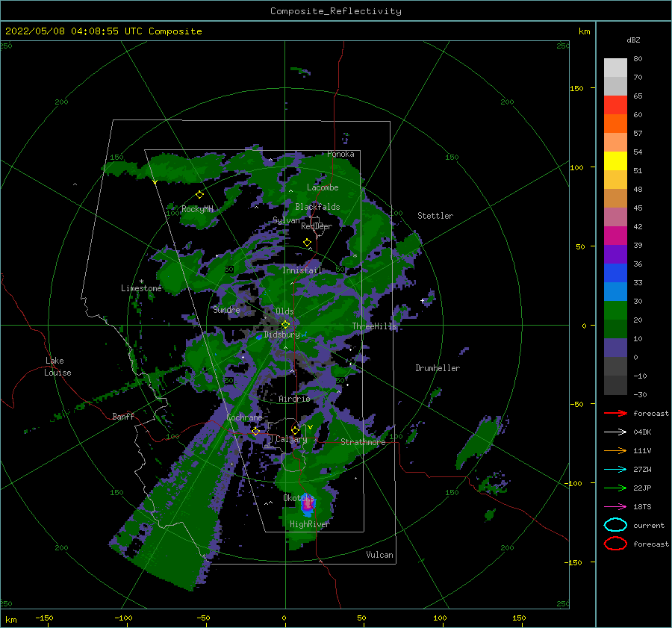Click yellow diamond marker above RockyMH
Screen dimensions: 672x628
pos(199,195)
